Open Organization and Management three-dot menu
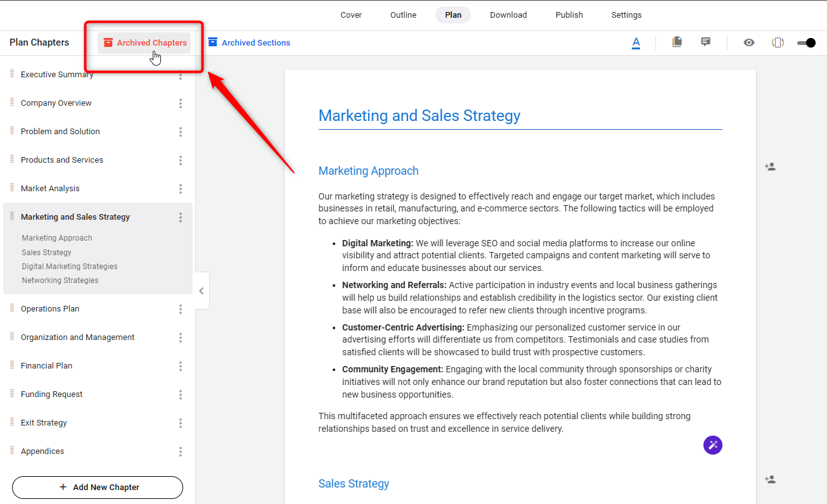 click(181, 337)
